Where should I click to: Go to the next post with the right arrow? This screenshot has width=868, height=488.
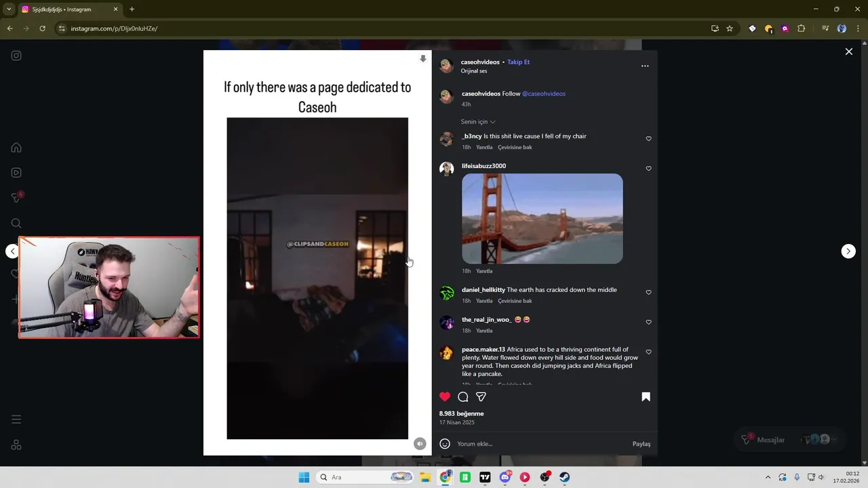click(848, 251)
